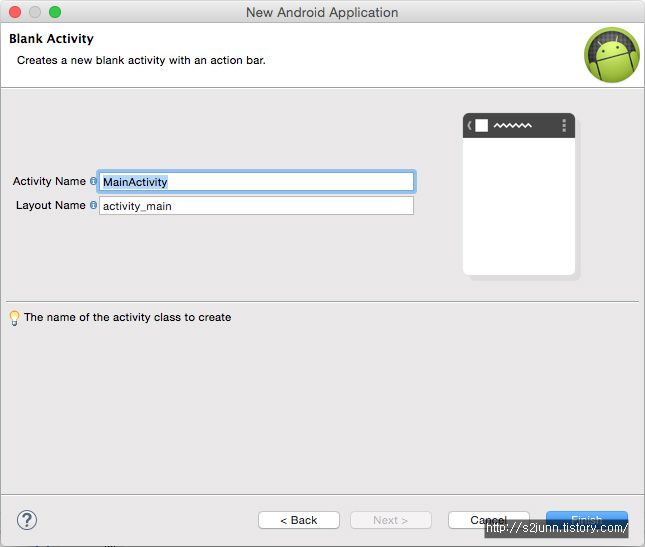Image resolution: width=645 pixels, height=547 pixels.
Task: Click the 'New Android Application' window title
Action: [x=322, y=12]
